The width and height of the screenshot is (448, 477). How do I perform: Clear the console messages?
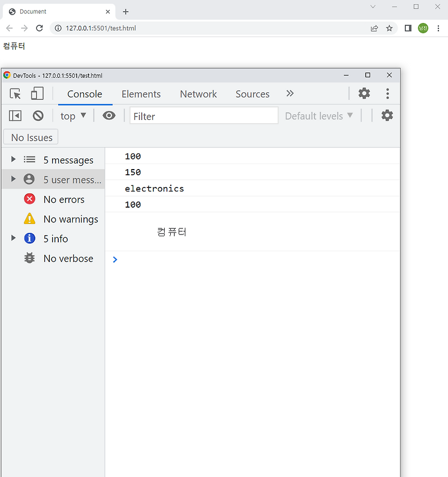(38, 115)
